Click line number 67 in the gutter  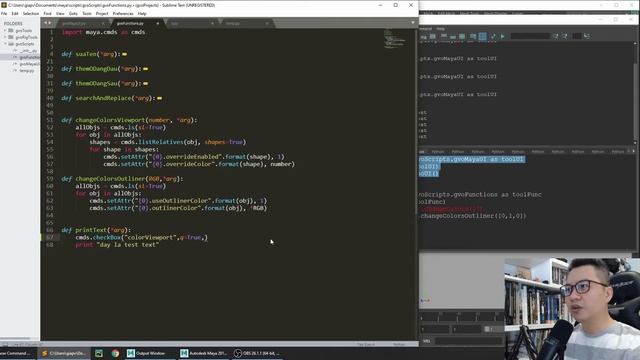tap(49, 238)
